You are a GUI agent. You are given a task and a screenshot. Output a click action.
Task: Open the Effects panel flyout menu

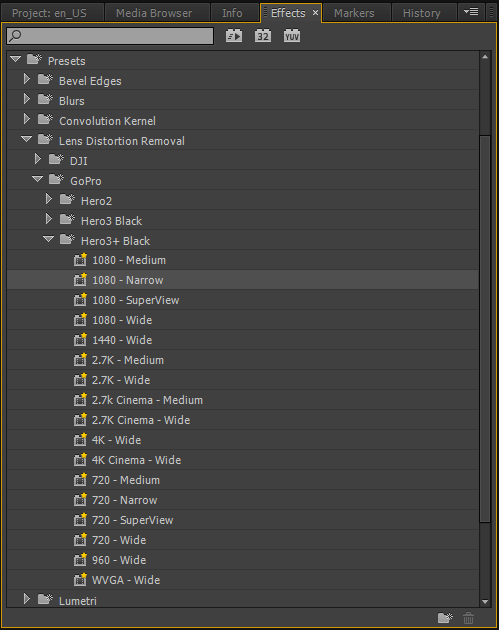pos(471,12)
